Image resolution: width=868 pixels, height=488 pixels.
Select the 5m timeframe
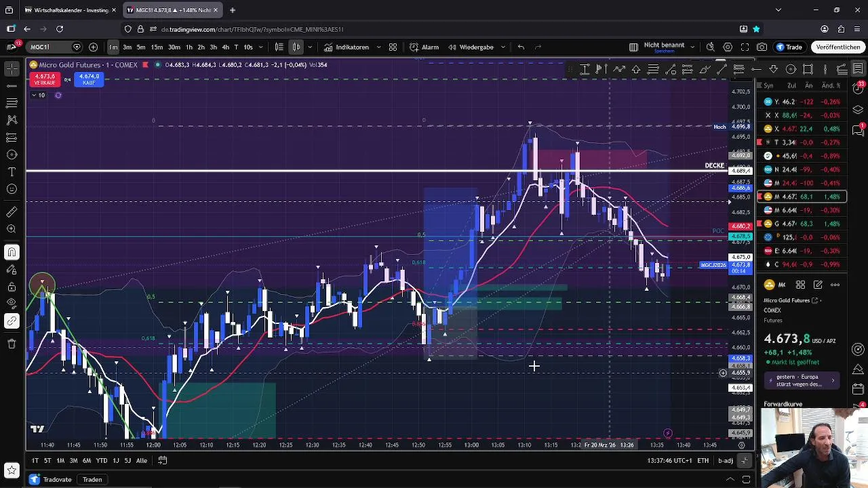click(x=141, y=47)
